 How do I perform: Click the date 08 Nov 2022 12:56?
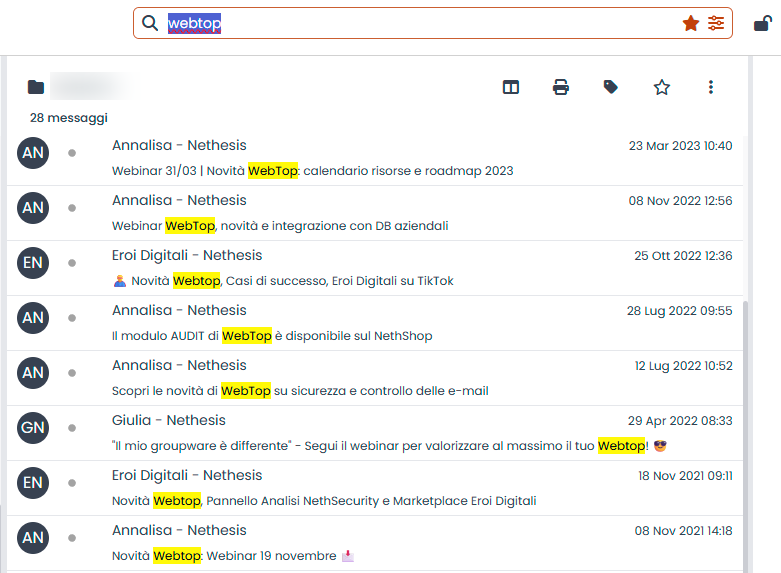click(680, 201)
